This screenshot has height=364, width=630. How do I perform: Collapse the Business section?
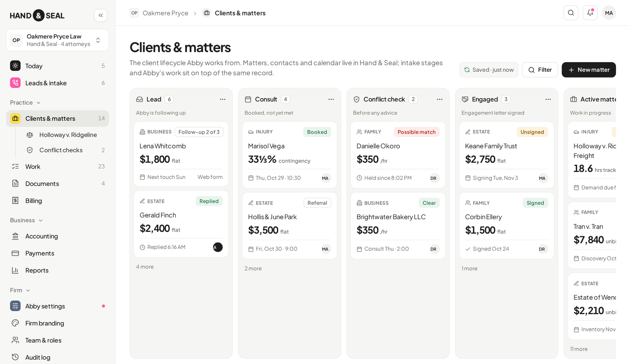coord(27,220)
